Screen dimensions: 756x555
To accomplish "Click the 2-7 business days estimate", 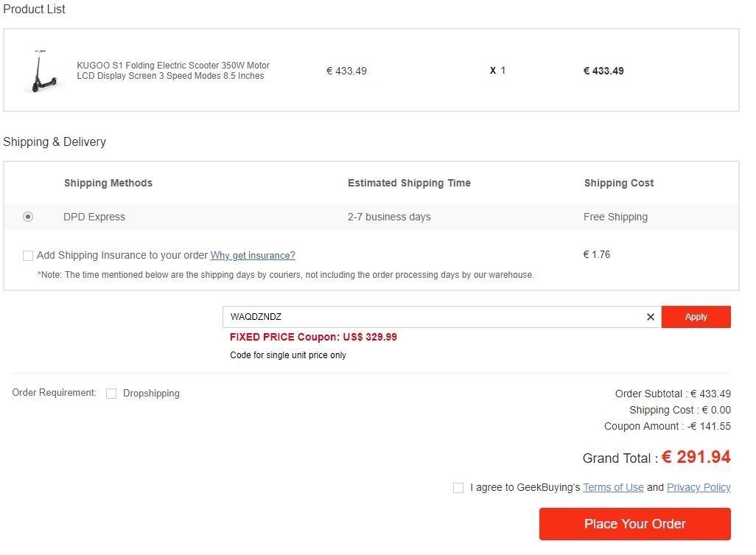I will (x=389, y=217).
